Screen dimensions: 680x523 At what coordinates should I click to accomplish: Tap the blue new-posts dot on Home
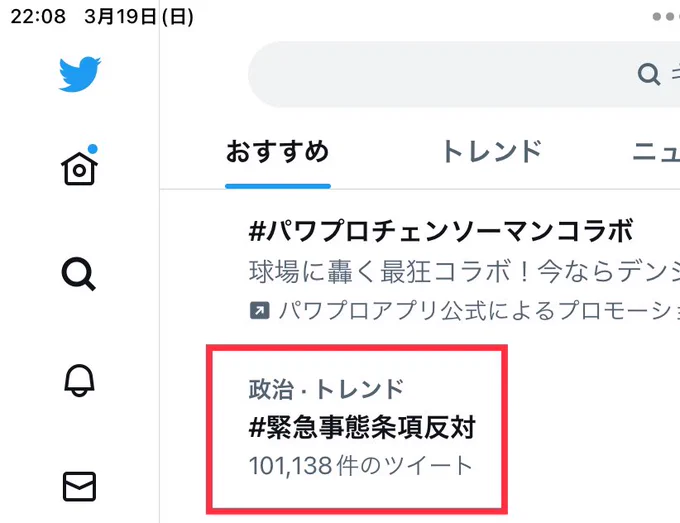click(x=92, y=149)
